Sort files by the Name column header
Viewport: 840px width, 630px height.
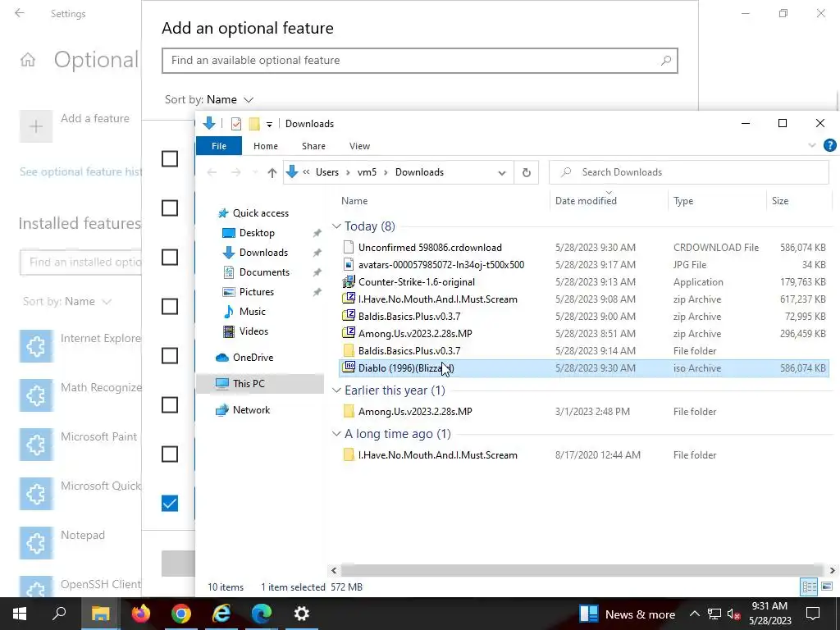(x=354, y=201)
